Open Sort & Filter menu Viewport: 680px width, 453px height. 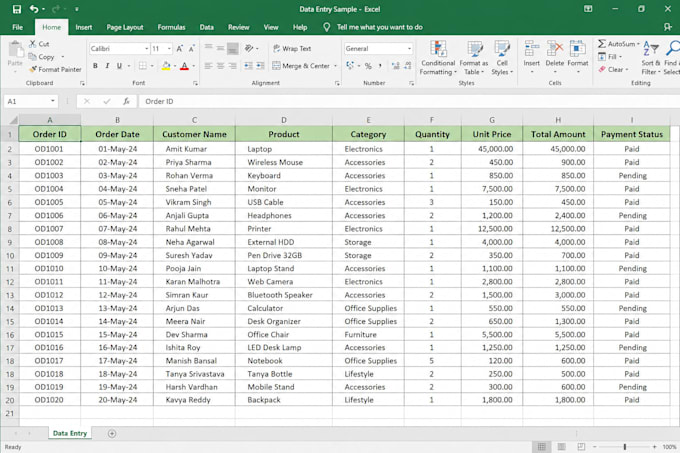[651, 58]
